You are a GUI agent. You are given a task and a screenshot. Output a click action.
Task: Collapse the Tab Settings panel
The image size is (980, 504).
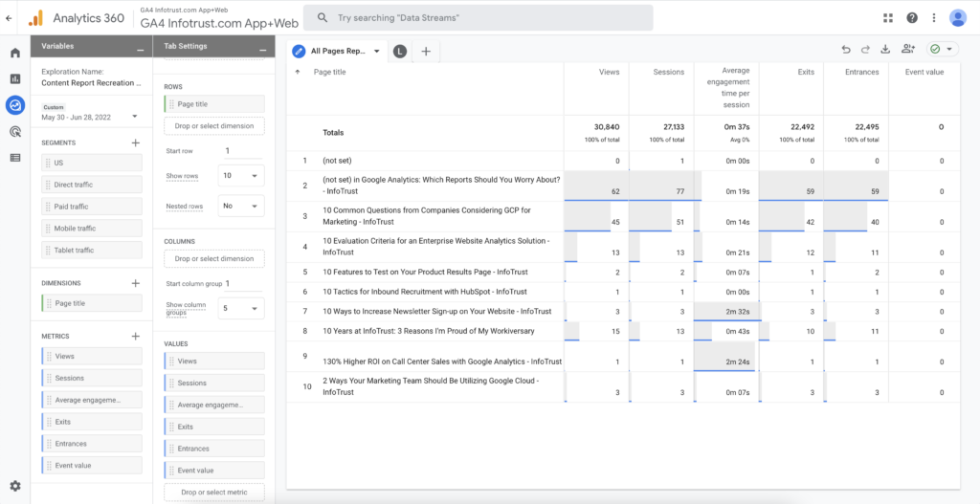263,47
